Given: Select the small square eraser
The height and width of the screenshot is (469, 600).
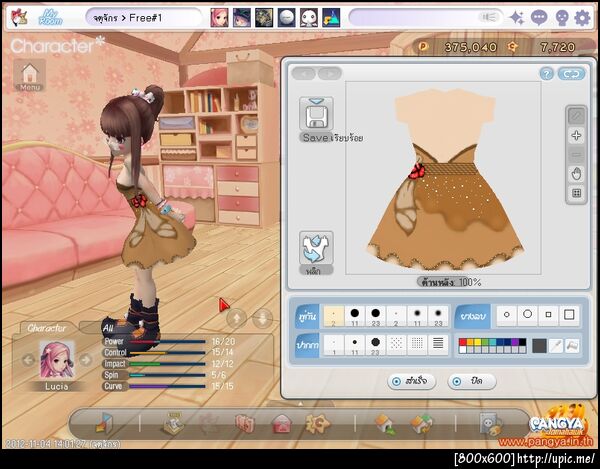Looking at the screenshot, I should pyautogui.click(x=548, y=315).
